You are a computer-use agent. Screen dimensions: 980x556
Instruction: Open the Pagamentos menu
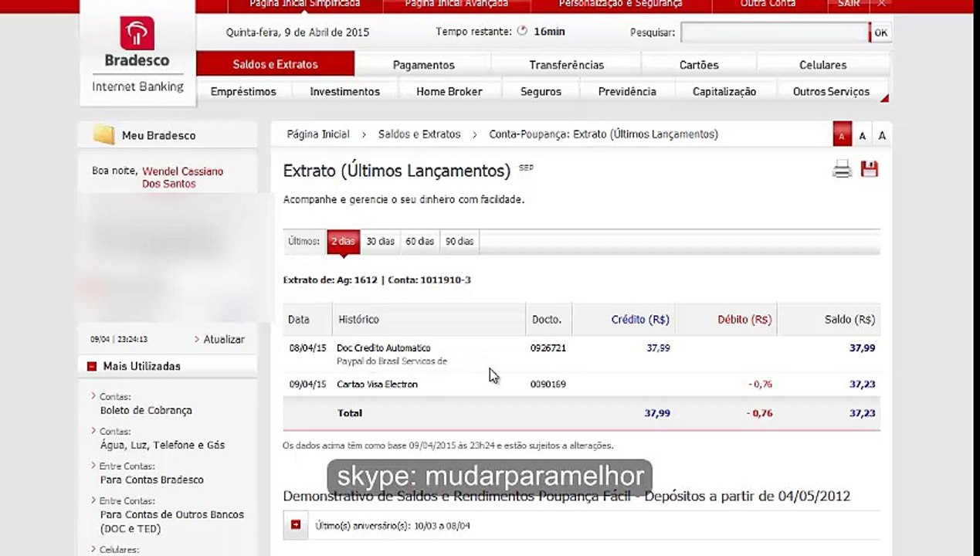point(423,65)
